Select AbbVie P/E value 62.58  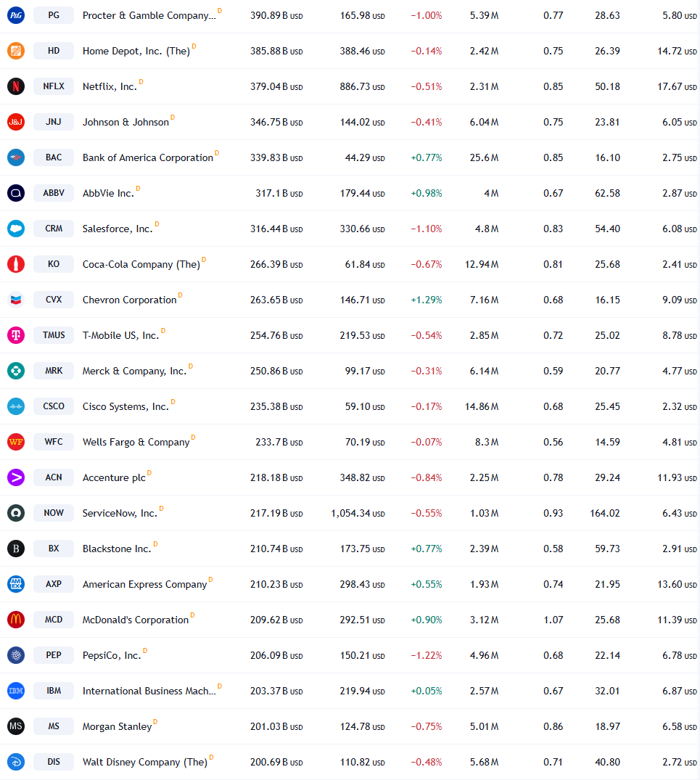tap(608, 194)
